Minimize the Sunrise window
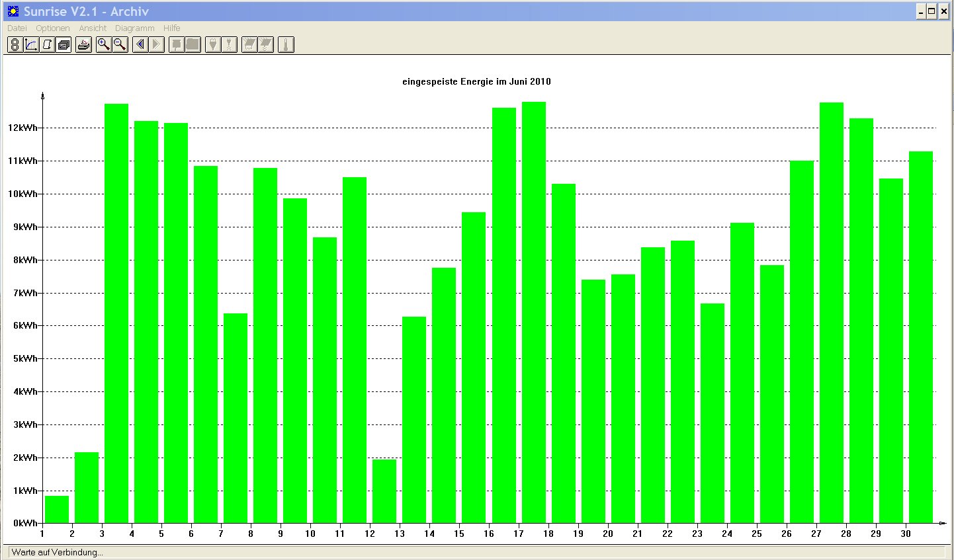 pos(921,11)
